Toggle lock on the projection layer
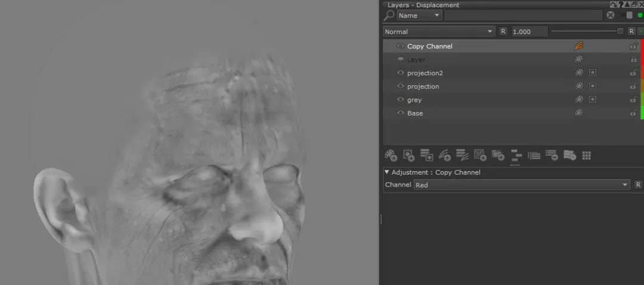Image resolution: width=644 pixels, height=285 pixels. pyautogui.click(x=633, y=86)
